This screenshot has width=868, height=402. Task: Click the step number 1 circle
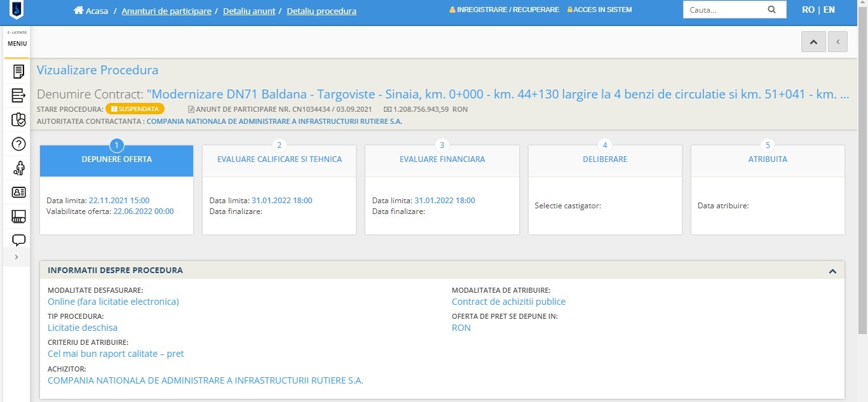click(x=117, y=145)
